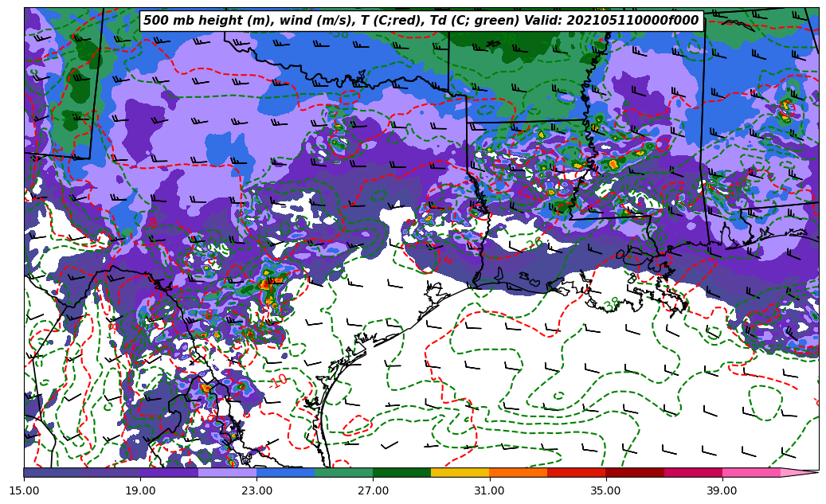Pick the medium green colorbar segment before 27.00
Viewport: 826px width, 504px height.
(344, 472)
